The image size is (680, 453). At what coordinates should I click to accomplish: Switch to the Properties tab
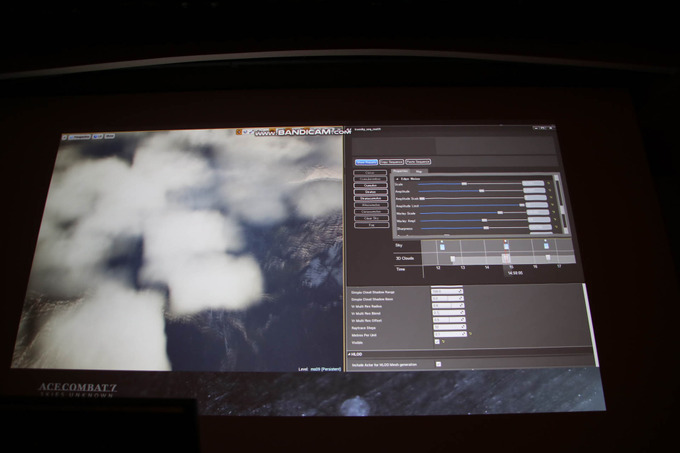tap(400, 171)
